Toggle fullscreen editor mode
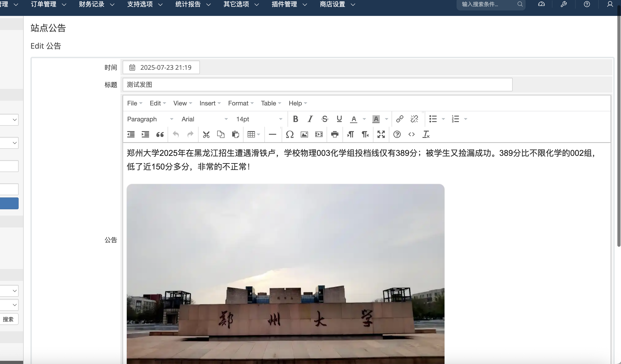Screen dimensions: 621x364 coord(381,134)
